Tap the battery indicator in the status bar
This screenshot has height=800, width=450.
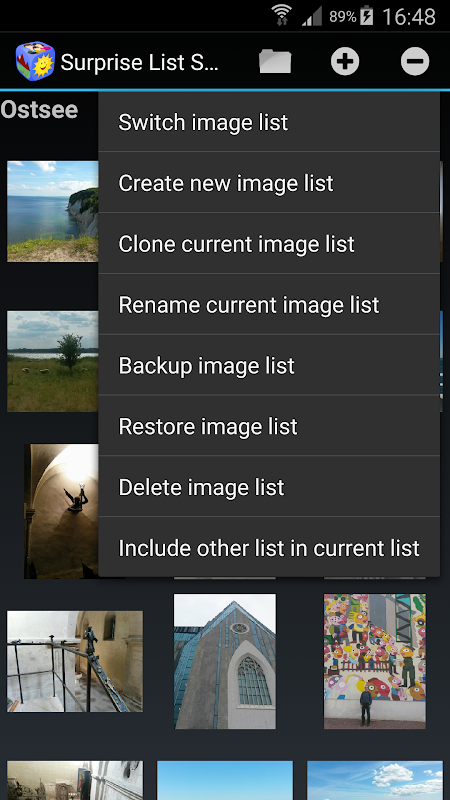pyautogui.click(x=366, y=16)
